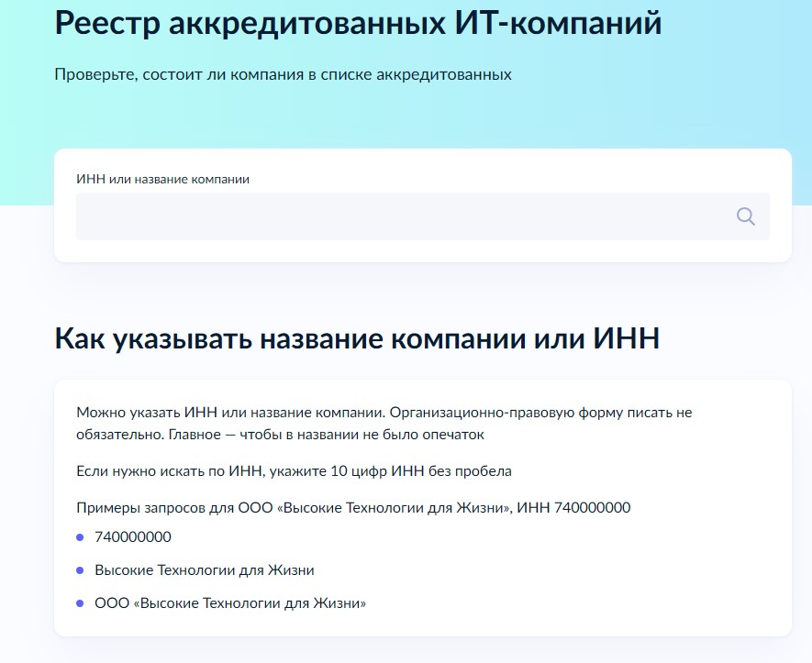Click the line "Если нужно искать по ИНН"
812x663 pixels.
294,471
